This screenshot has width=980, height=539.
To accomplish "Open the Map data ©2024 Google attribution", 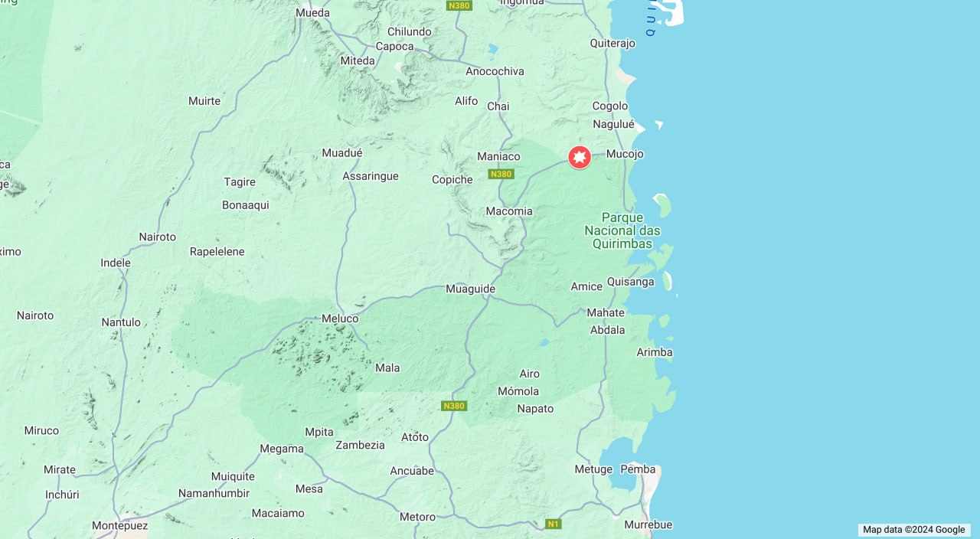I will 914,530.
